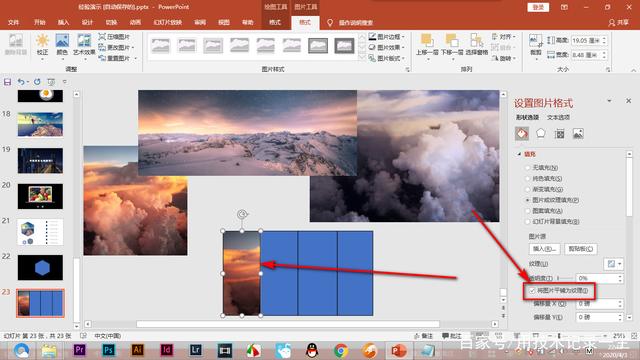
Task: Select Picture or texture fill radio button
Action: (x=527, y=200)
